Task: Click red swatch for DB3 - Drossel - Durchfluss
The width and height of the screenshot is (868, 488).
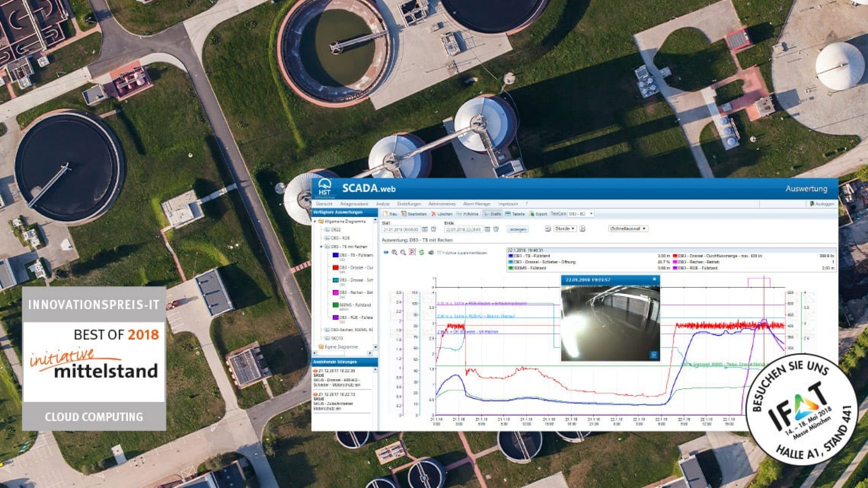Action: (335, 267)
